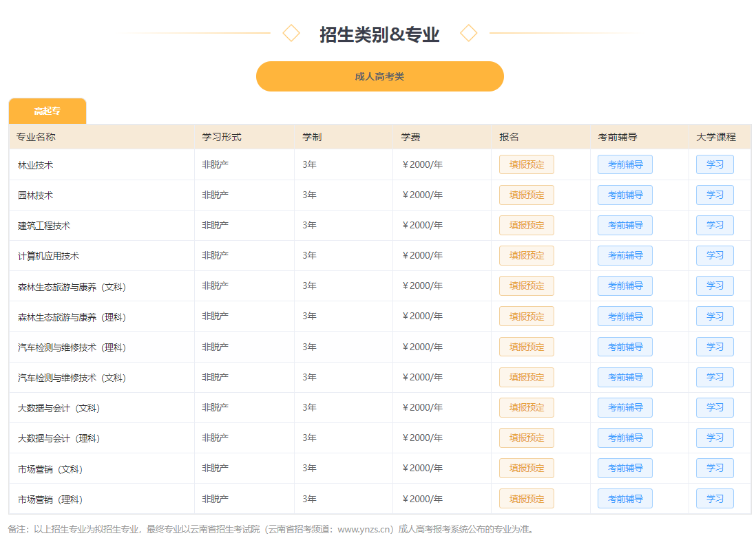Click 学习 for 森林生态旅游与康养 (理科)
This screenshot has height=549, width=756.
pos(715,316)
